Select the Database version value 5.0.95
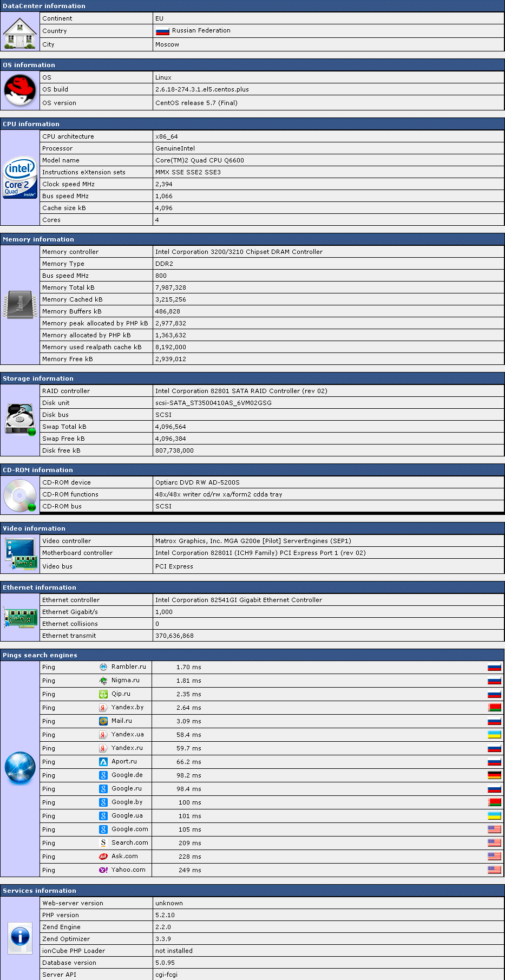 coord(165,963)
